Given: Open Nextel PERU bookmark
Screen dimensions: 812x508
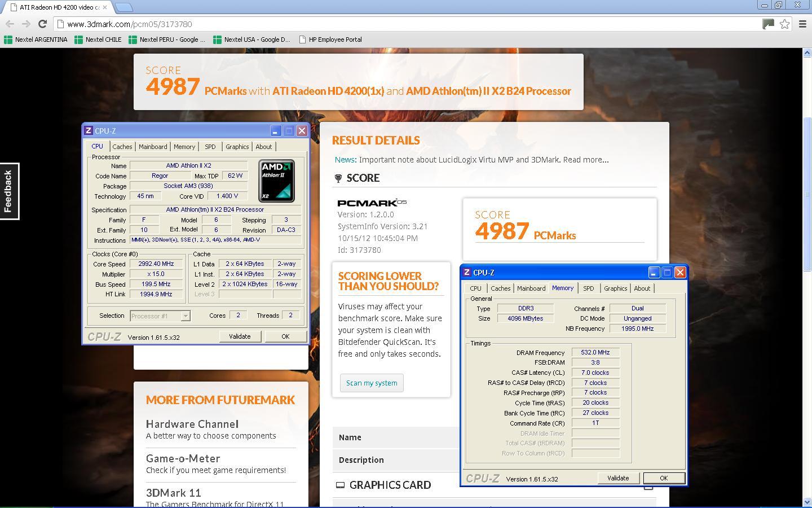Looking at the screenshot, I should pyautogui.click(x=167, y=40).
